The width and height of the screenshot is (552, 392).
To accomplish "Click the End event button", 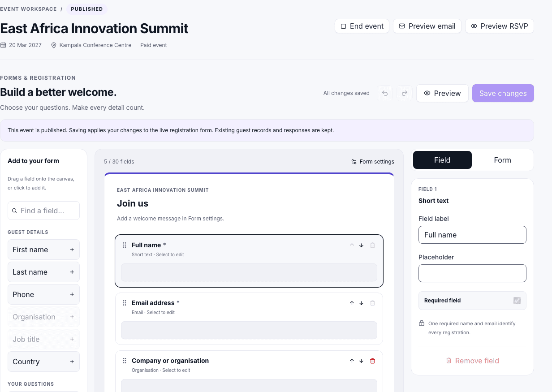I will click(x=362, y=26).
